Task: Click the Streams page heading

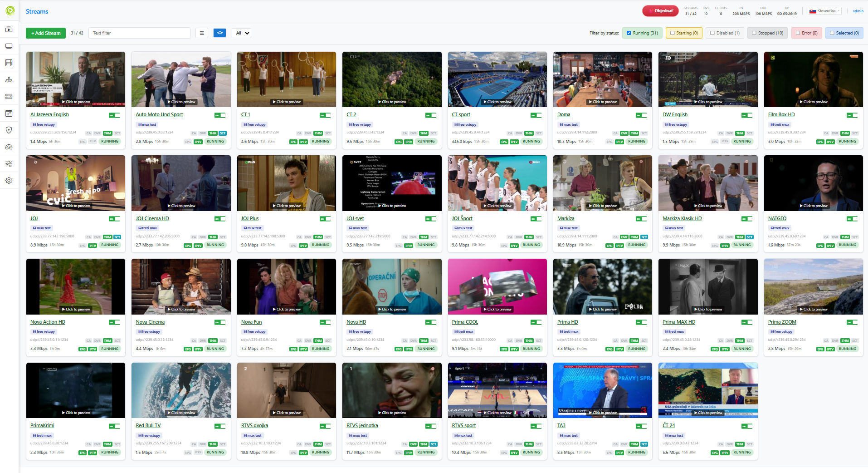Action: pos(37,11)
